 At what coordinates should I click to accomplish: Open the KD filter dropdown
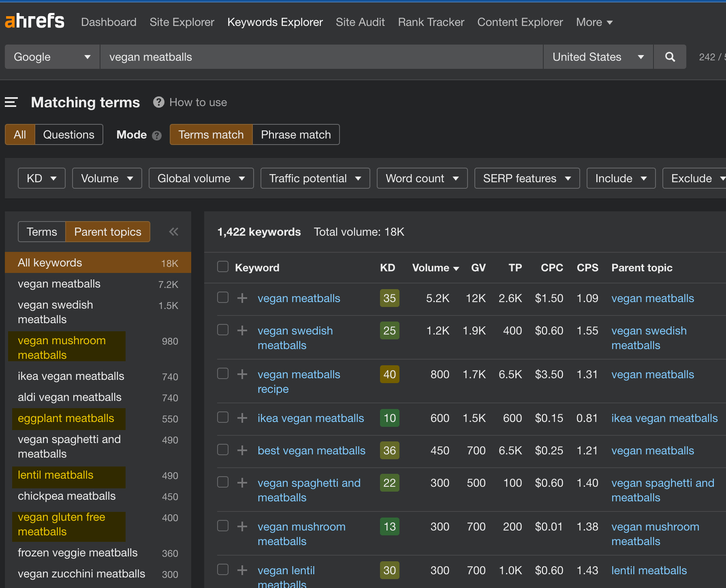pos(41,178)
